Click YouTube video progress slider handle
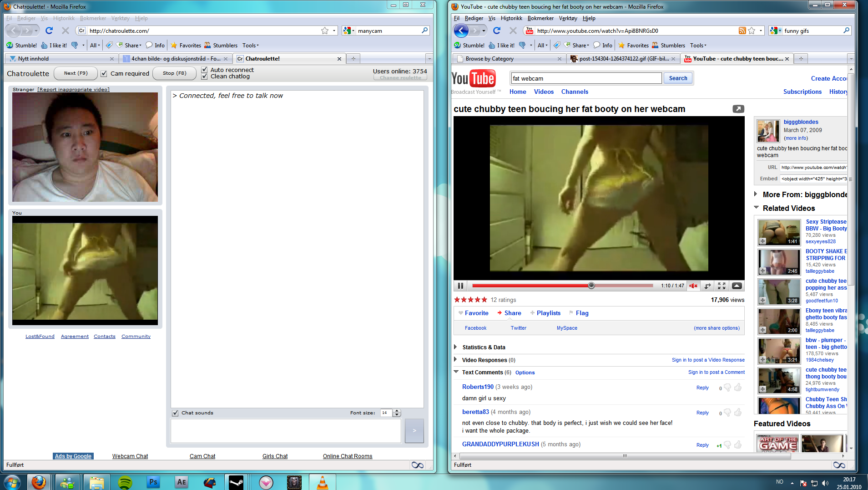868x490 pixels. (591, 286)
